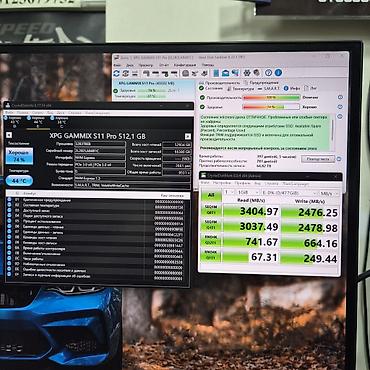Run RND4K Q32T1 test in CrystalDiskMark
Viewport: 370px width, 370px height.
pyautogui.click(x=211, y=242)
